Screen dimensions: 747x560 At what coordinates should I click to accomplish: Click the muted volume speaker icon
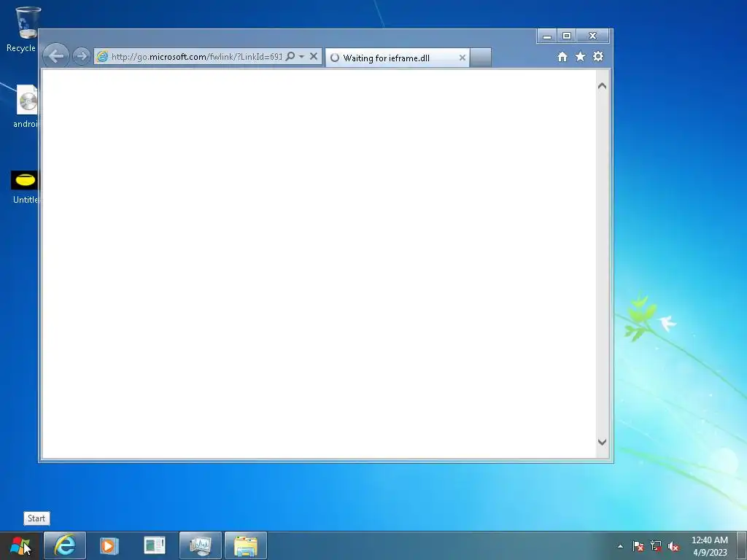coord(673,546)
